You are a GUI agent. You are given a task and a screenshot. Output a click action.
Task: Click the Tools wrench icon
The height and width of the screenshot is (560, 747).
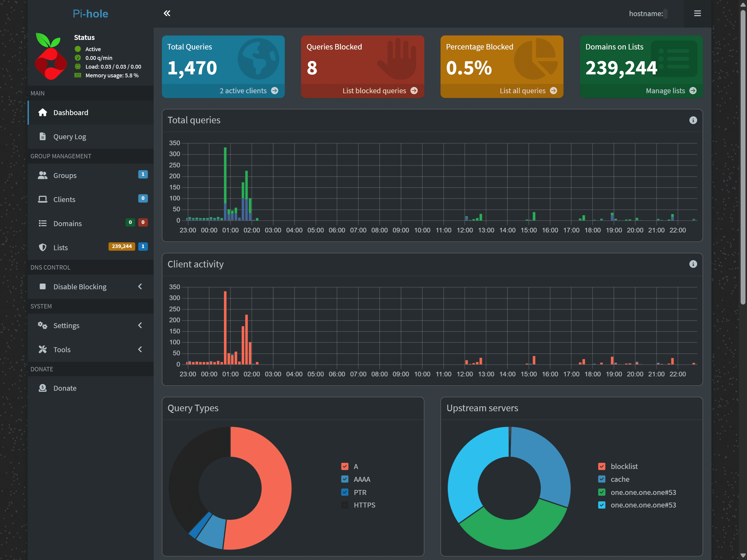(43, 349)
